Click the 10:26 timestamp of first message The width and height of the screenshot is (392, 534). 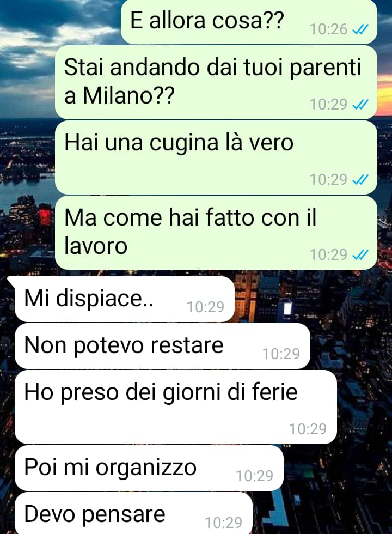point(328,29)
